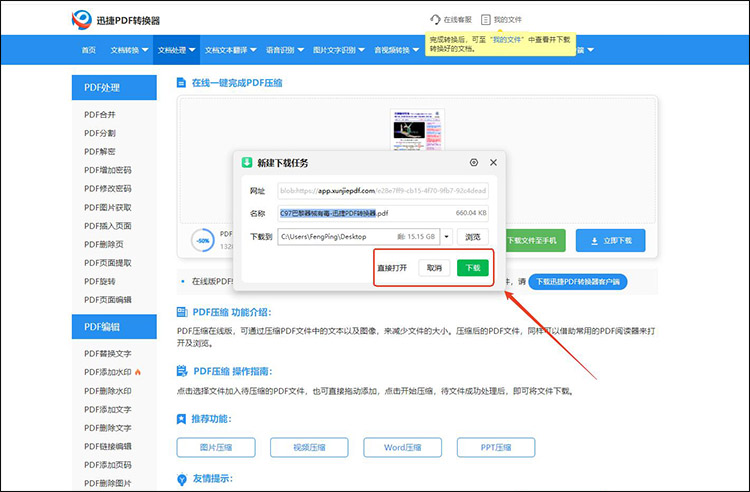
Task: Open 在线客服 headset icon
Action: tap(435, 20)
